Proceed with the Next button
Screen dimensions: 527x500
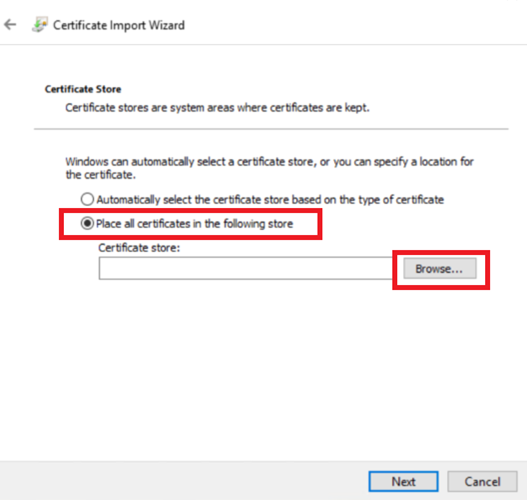tap(403, 482)
